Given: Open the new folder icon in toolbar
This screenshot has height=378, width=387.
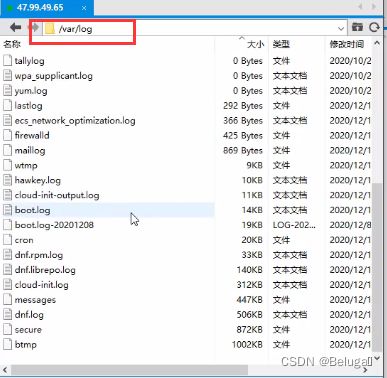Looking at the screenshot, I should (x=357, y=27).
